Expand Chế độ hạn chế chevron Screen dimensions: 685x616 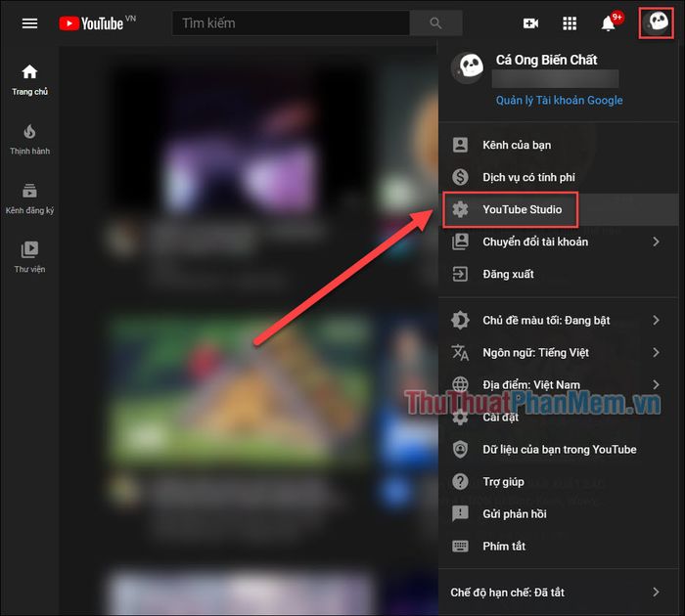pos(656,592)
